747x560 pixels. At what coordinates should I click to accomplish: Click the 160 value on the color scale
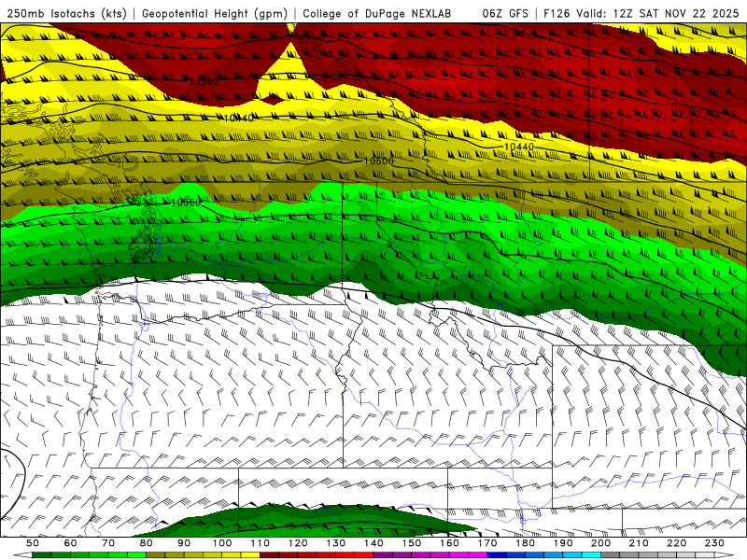point(449,543)
